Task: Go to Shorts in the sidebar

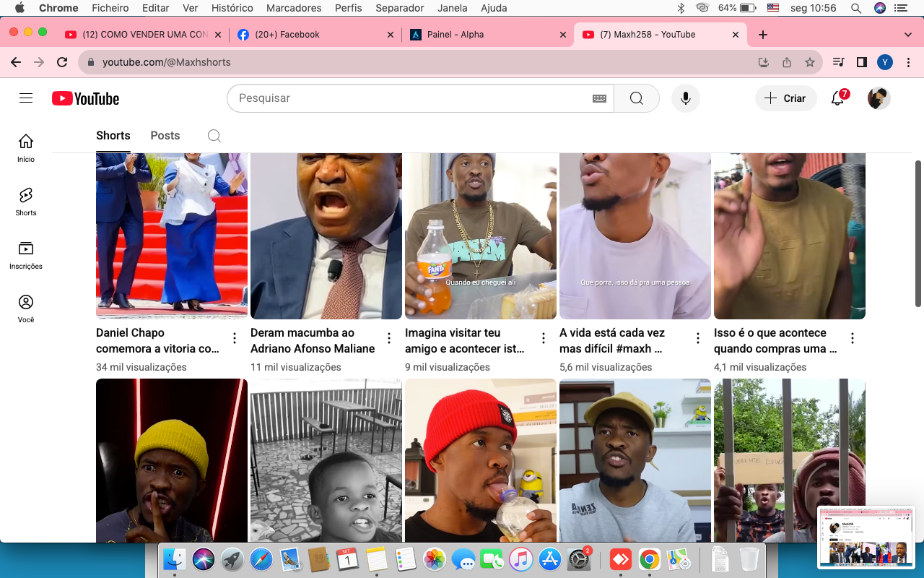Action: click(x=26, y=202)
